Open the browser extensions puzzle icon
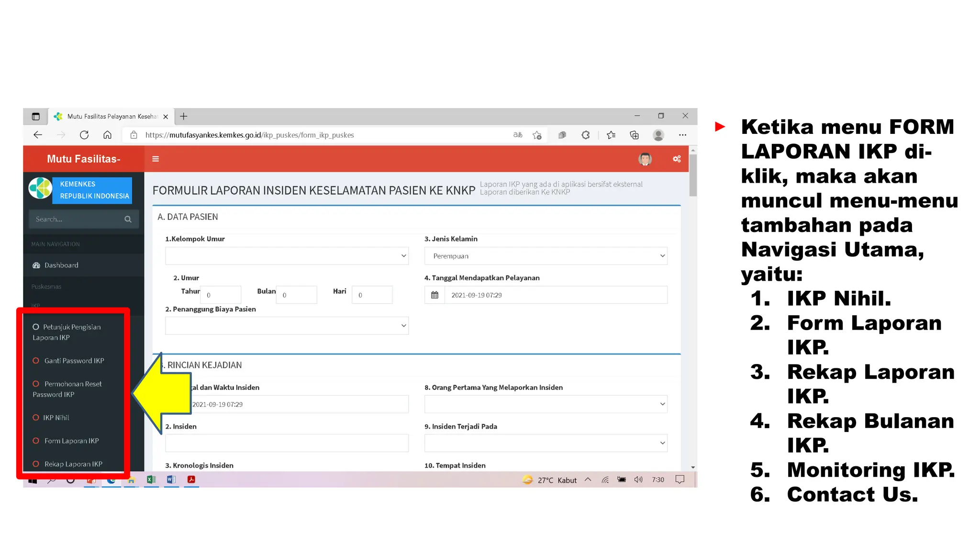Viewport: 980px width, 551px height. [x=586, y=135]
